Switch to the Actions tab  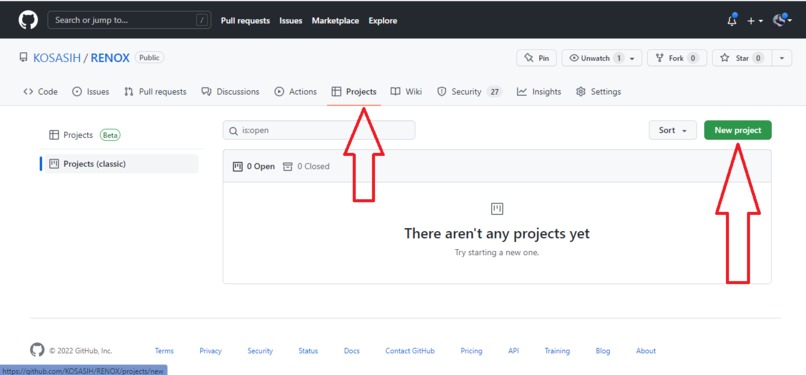click(296, 91)
